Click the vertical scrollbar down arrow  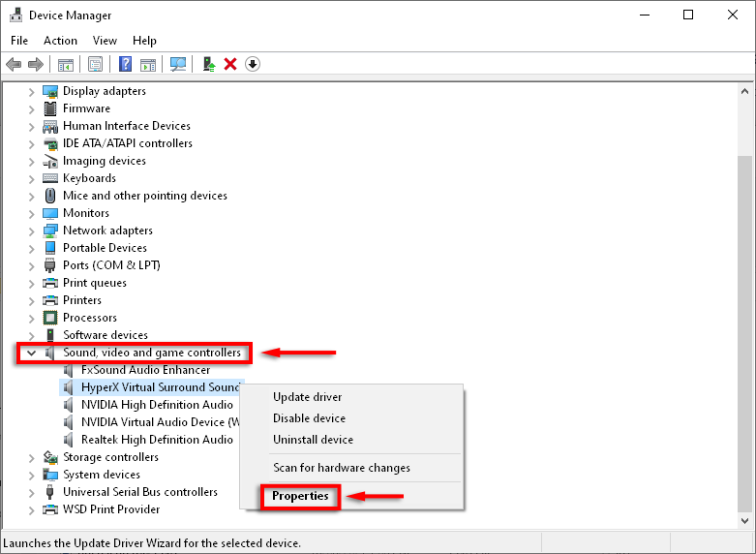point(744,521)
